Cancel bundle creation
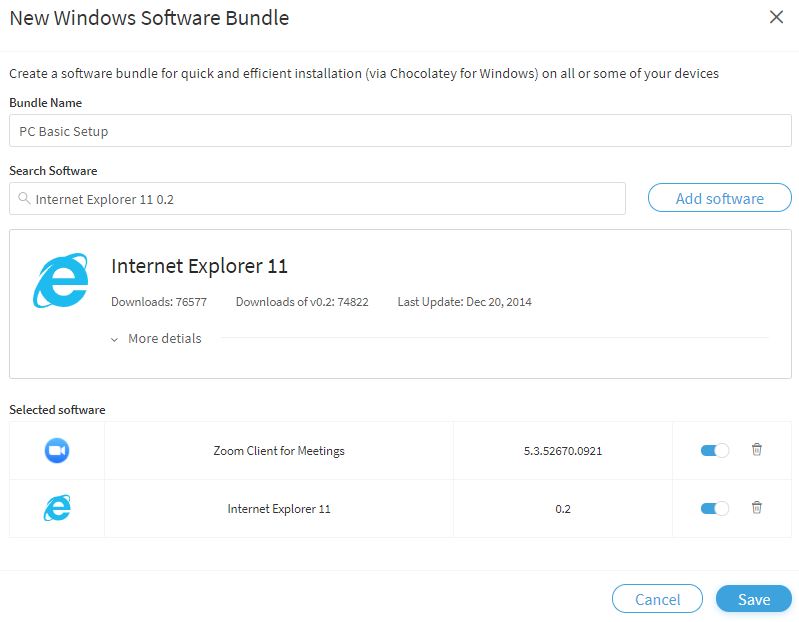Screen dimensions: 799x622 tap(657, 599)
